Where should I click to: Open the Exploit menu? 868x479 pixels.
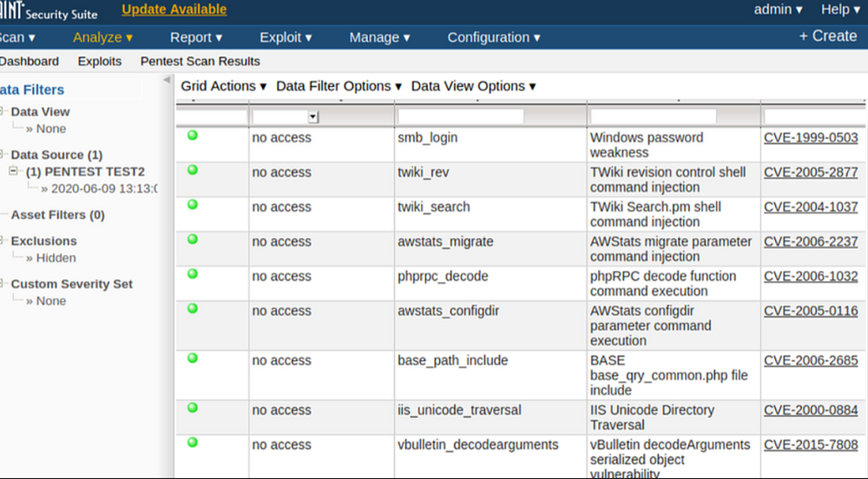coord(286,37)
